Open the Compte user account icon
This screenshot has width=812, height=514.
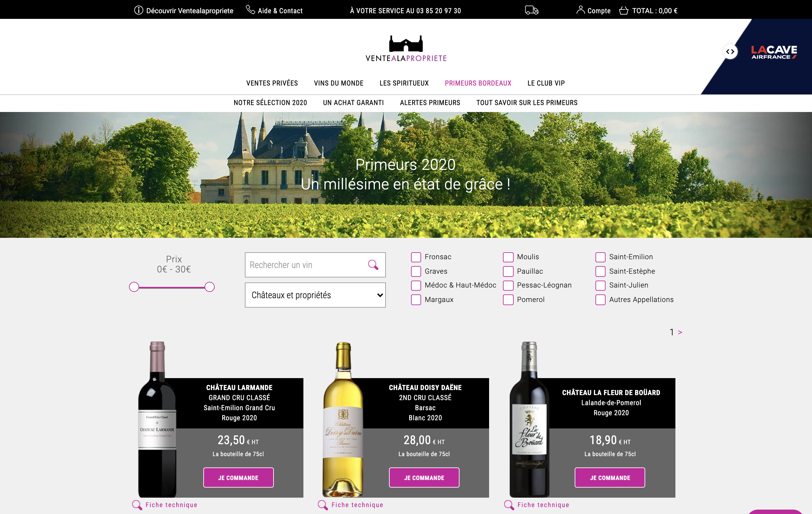coord(580,10)
